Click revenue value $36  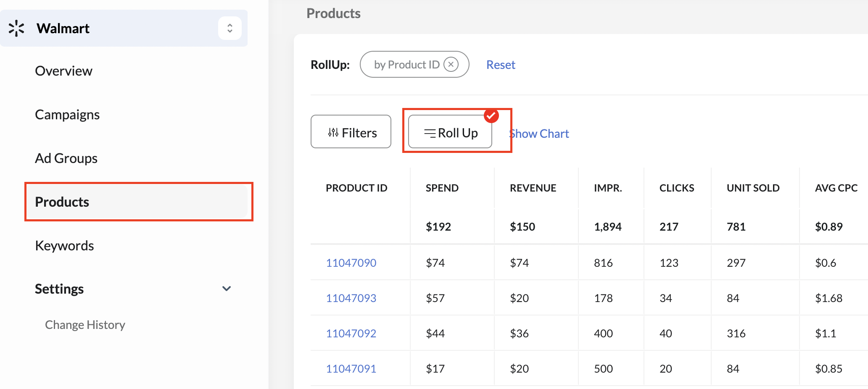[x=520, y=334]
